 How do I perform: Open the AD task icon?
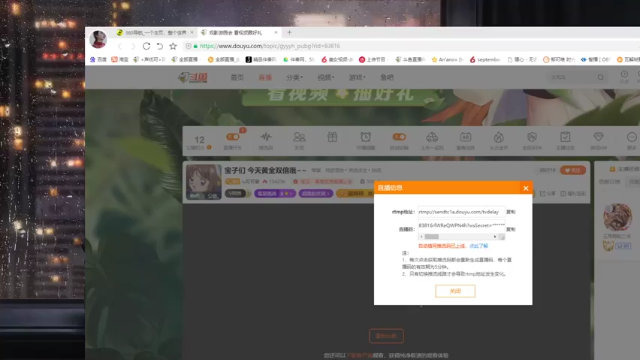pyautogui.click(x=465, y=137)
